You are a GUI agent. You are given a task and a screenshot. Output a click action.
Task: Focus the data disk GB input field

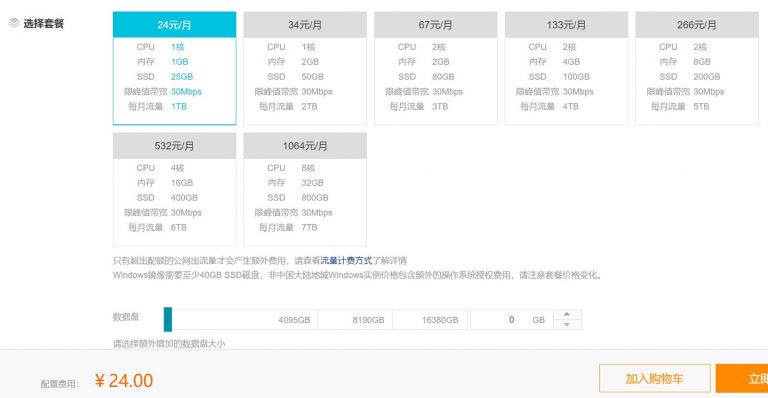[511, 320]
